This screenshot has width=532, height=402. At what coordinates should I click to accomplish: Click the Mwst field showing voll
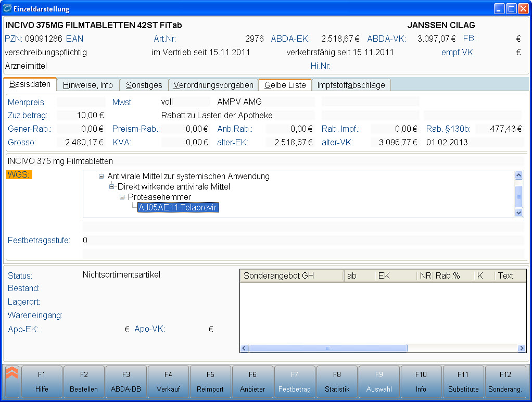[186, 102]
